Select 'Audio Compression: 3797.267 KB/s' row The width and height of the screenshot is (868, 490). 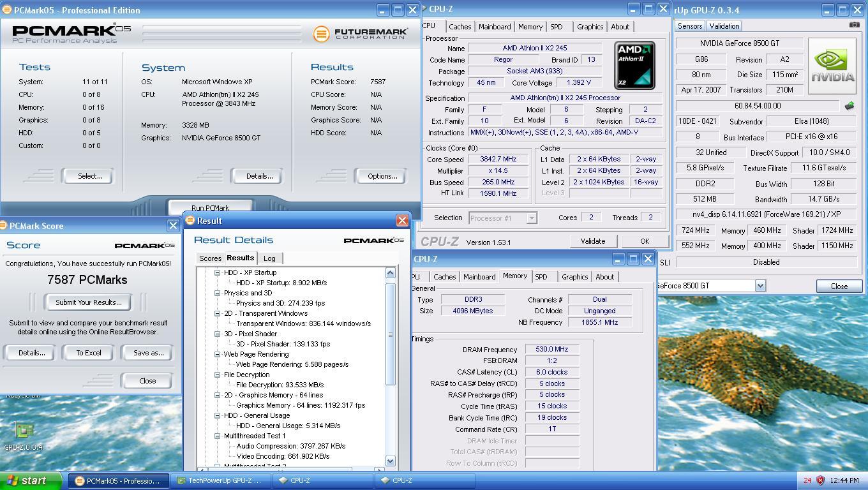(291, 446)
